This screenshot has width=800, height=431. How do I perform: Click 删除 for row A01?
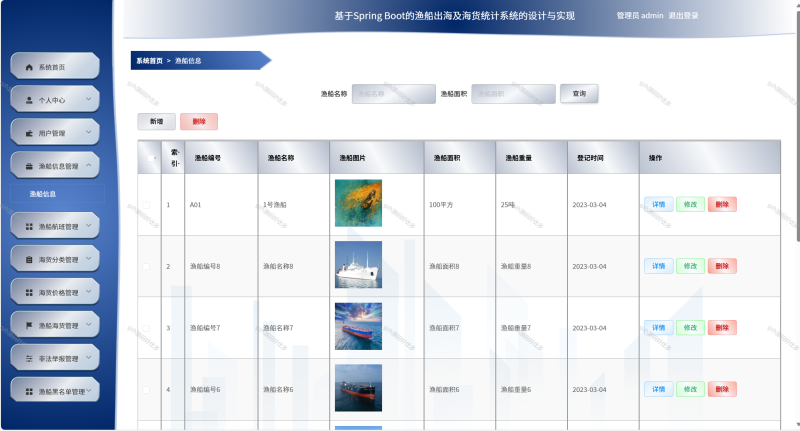[722, 205]
